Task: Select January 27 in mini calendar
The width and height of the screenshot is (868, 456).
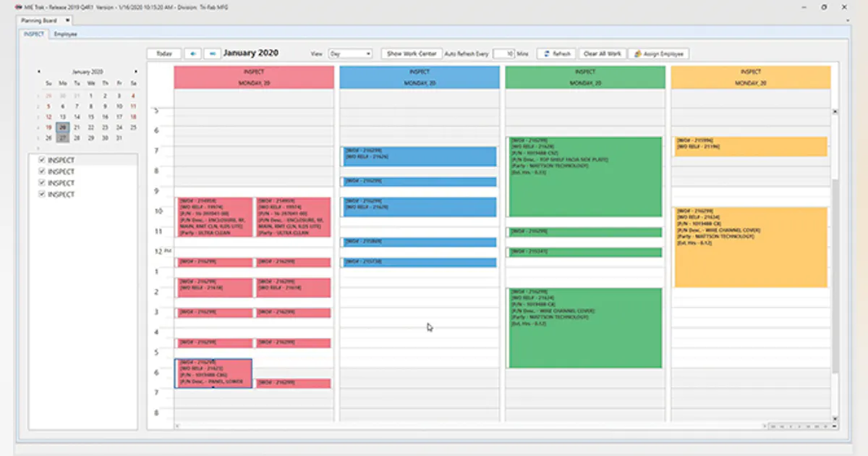Action: coord(62,138)
